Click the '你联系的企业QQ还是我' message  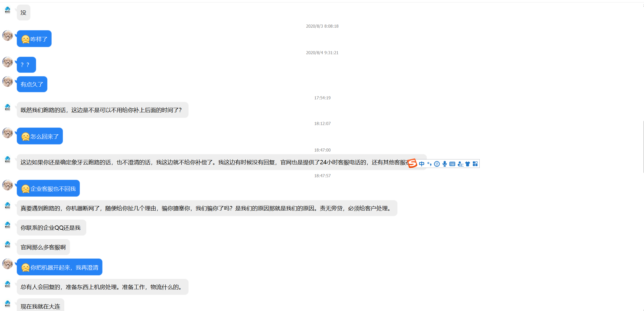pos(51,228)
